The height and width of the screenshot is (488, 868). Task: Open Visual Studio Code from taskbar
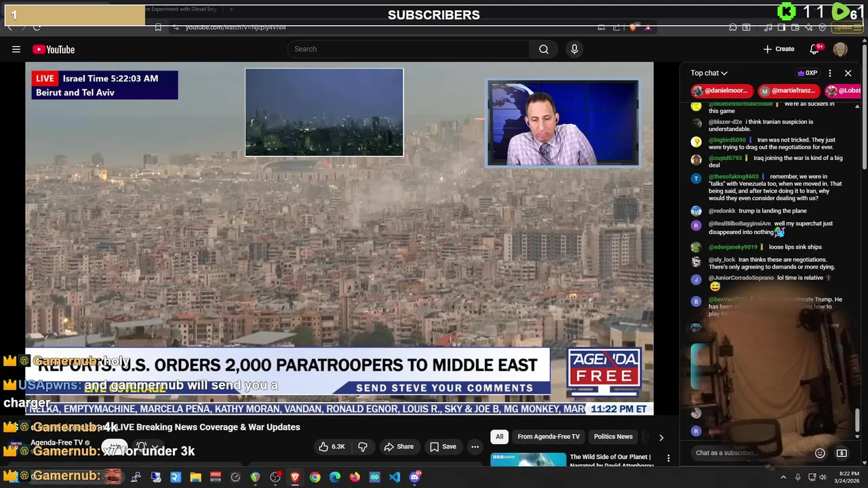(x=395, y=477)
